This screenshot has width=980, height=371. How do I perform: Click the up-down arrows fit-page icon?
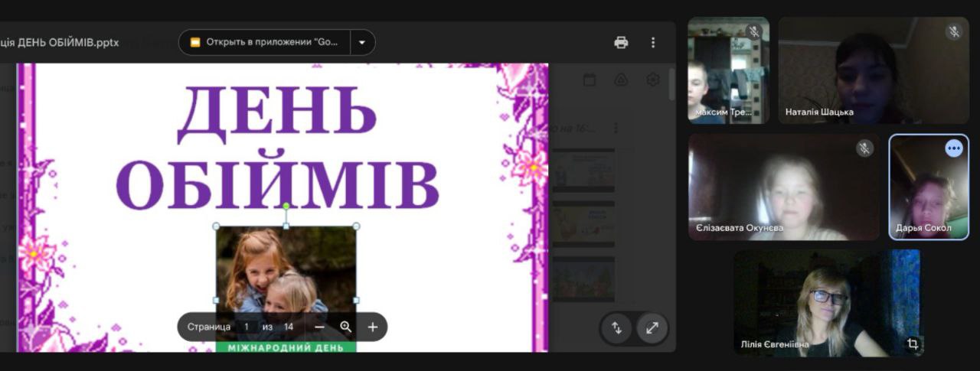[x=616, y=327]
